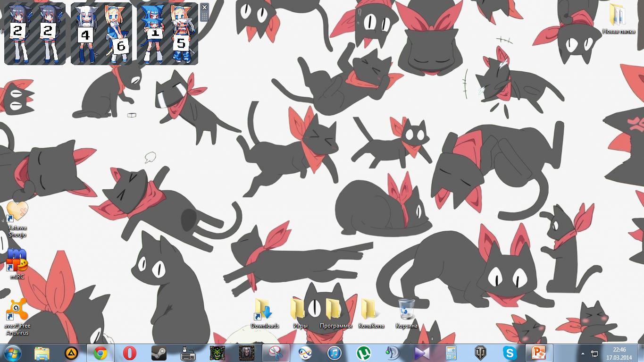Image resolution: width=644 pixels, height=362 pixels.
Task: Select the Игры folder on the desktop
Action: pos(300,313)
